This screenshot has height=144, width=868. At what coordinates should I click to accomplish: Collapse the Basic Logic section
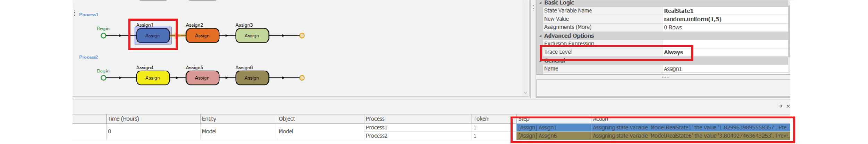[x=540, y=3]
